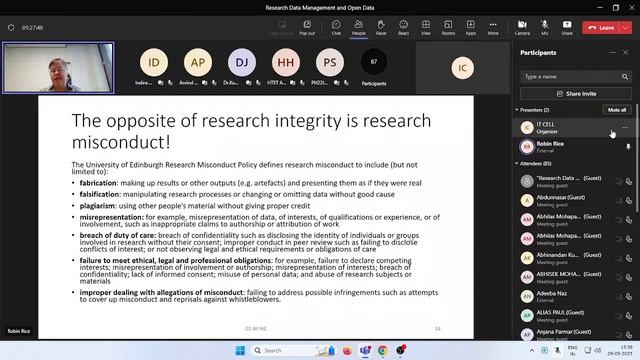Select Abhinandan Ku... (Guest) attendee

click(575, 258)
